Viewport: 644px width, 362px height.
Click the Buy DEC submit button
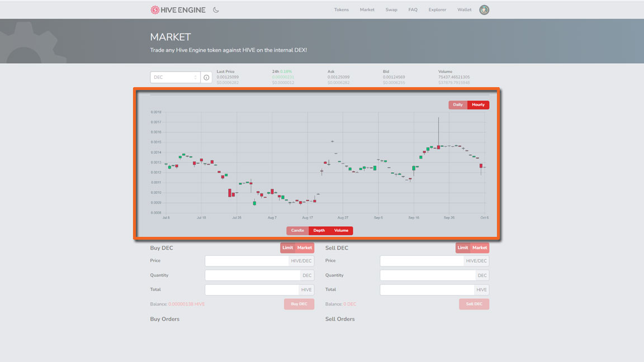point(299,304)
